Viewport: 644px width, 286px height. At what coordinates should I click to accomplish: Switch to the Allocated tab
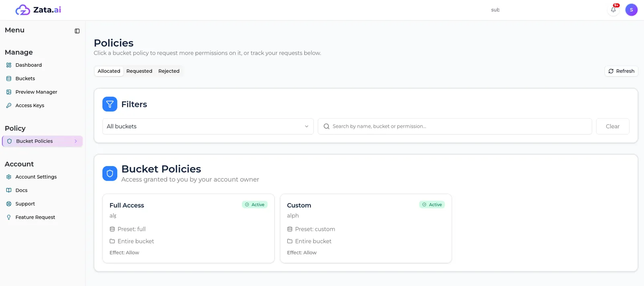[109, 71]
